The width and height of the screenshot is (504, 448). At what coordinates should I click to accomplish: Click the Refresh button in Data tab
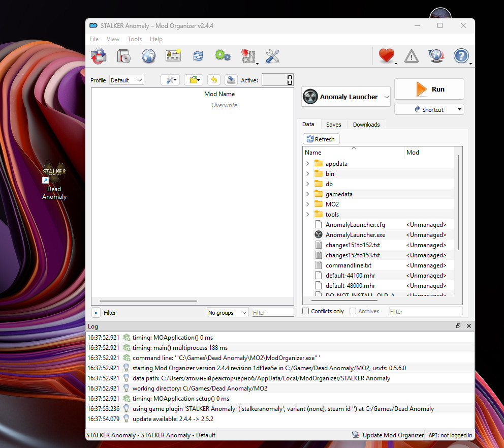point(321,139)
